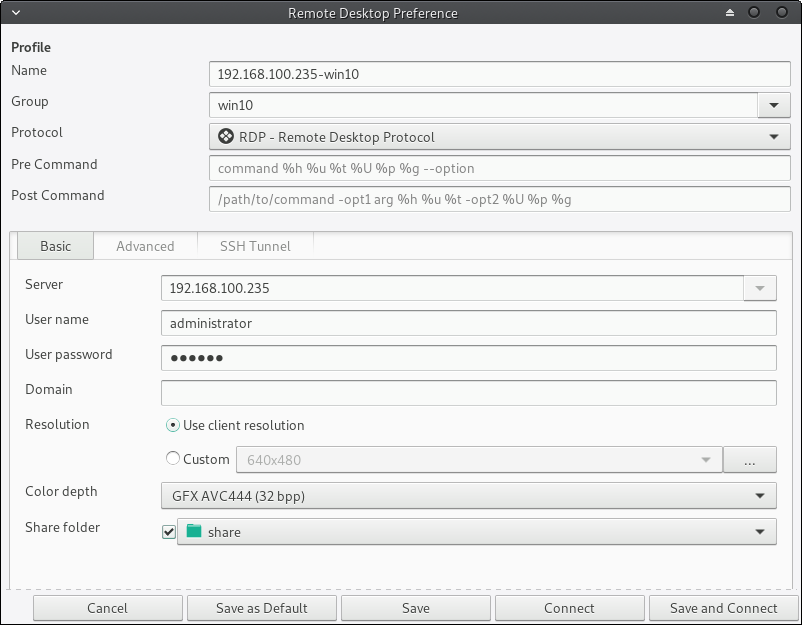The width and height of the screenshot is (802, 625).
Task: Select Use client resolution radio button
Action: tap(173, 425)
